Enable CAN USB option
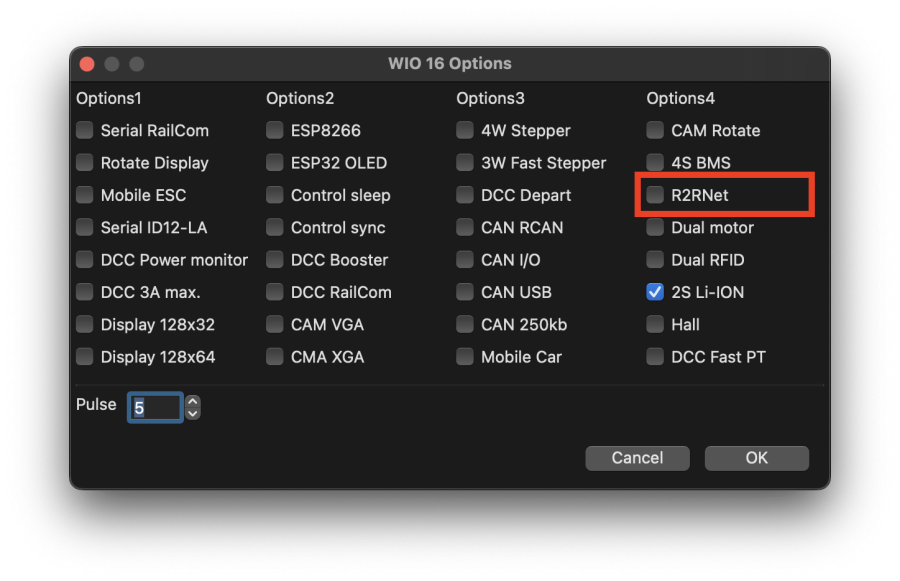 coord(465,292)
